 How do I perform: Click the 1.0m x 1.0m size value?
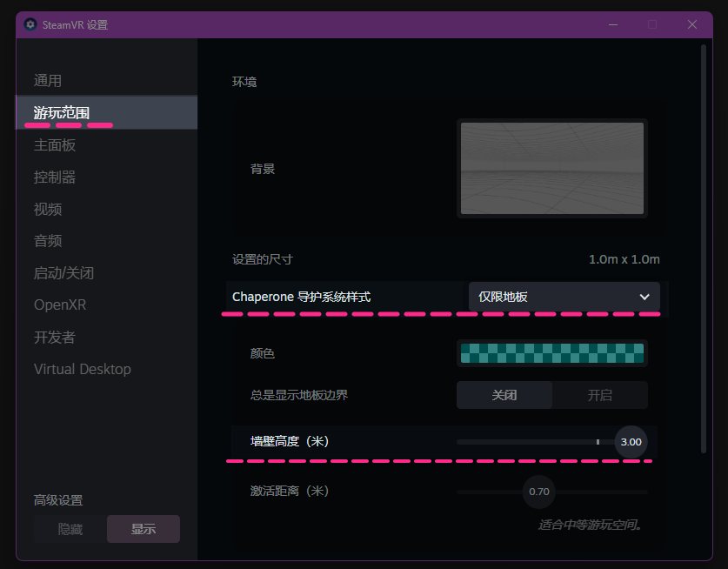click(x=624, y=259)
